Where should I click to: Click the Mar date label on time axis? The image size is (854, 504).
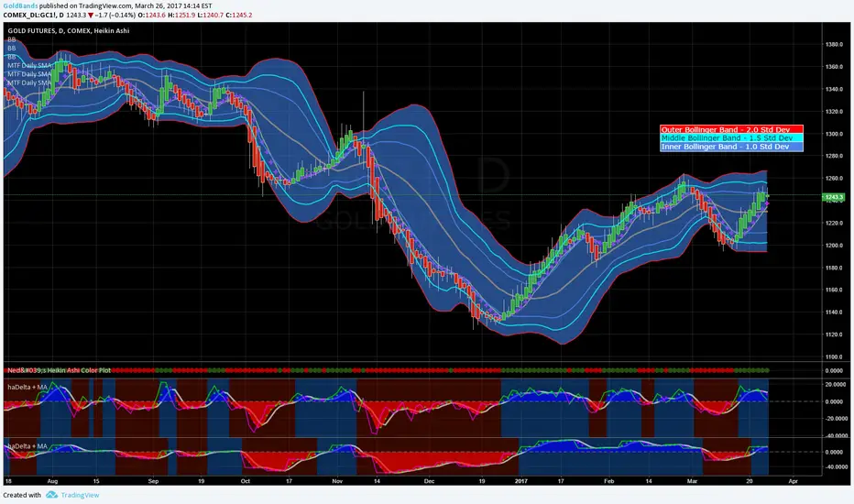(692, 481)
